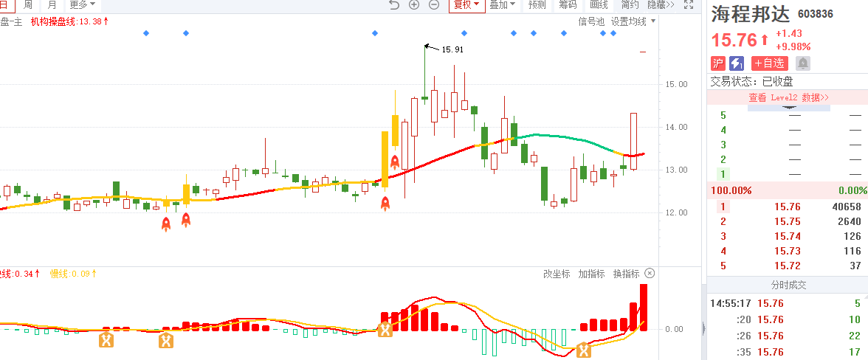The width and height of the screenshot is (868, 360).
Task: Select the bid row priced 15.75
Action: point(788,222)
